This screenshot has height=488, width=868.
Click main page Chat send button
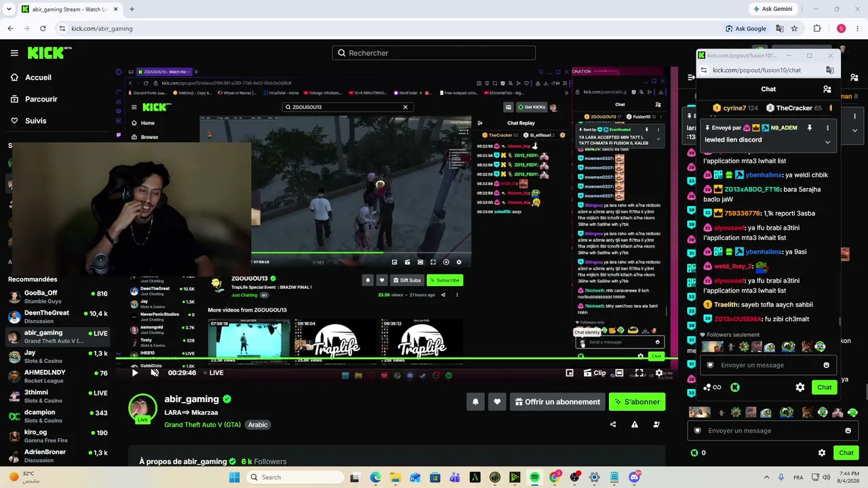point(846,453)
